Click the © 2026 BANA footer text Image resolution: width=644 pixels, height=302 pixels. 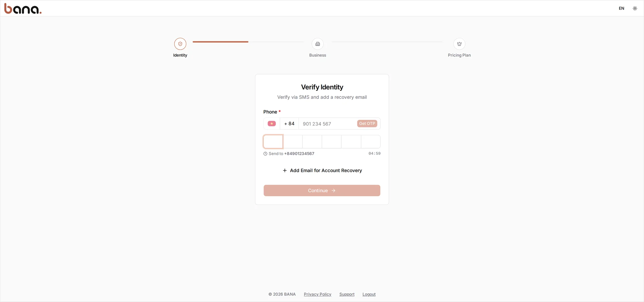coord(282,294)
